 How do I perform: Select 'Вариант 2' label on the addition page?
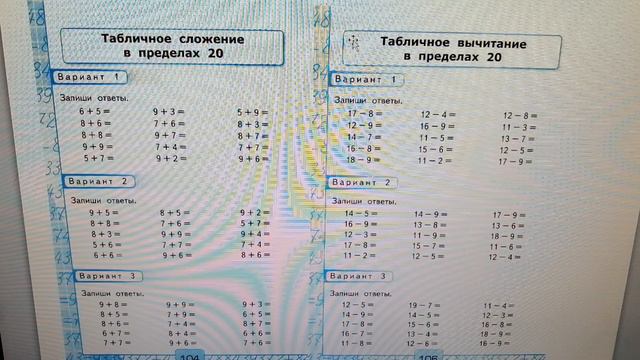[98, 181]
